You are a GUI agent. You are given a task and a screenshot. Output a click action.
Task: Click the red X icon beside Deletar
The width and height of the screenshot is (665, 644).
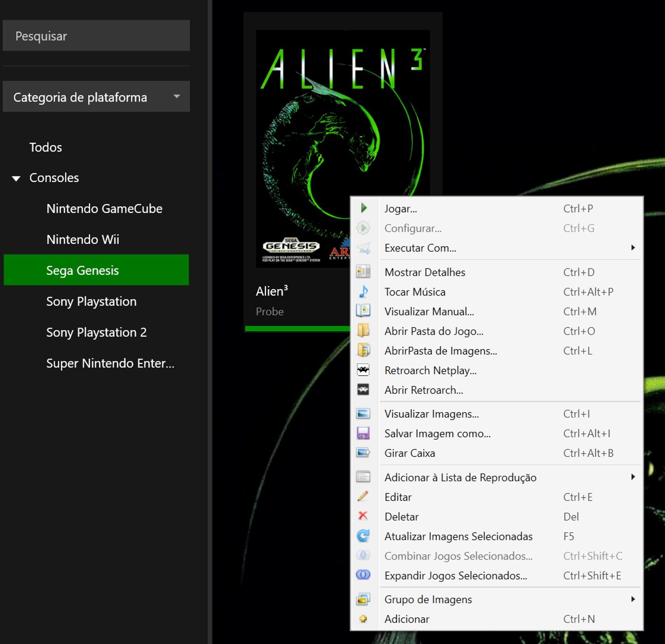[363, 516]
